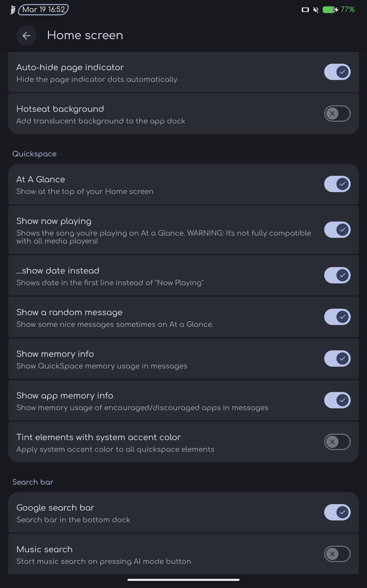Image resolution: width=367 pixels, height=588 pixels.
Task: Enable Tint elements with system accent color
Action: 337,442
